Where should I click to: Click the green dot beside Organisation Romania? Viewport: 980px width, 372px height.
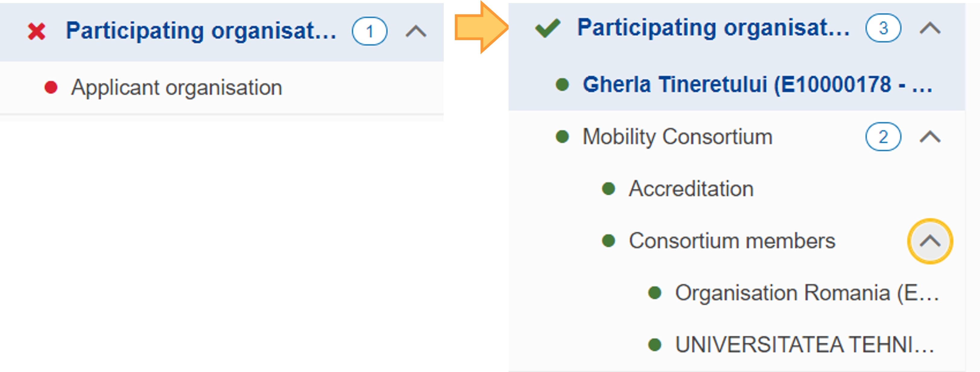[x=655, y=293]
